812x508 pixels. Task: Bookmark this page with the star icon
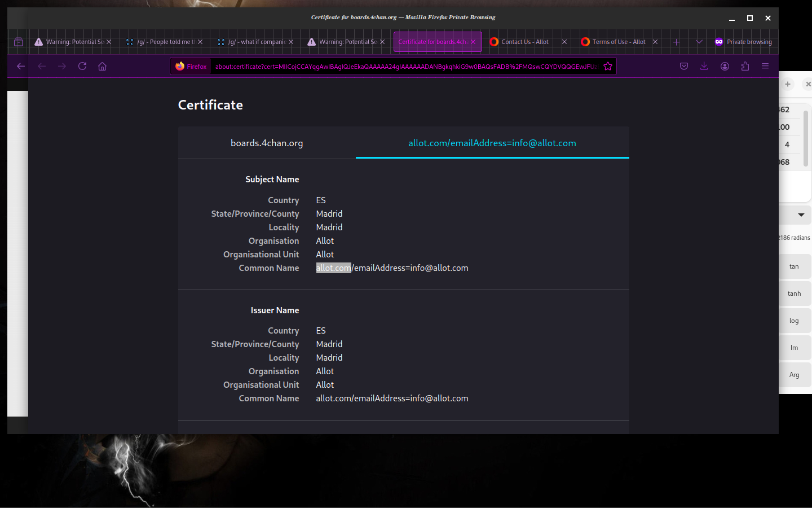point(608,66)
